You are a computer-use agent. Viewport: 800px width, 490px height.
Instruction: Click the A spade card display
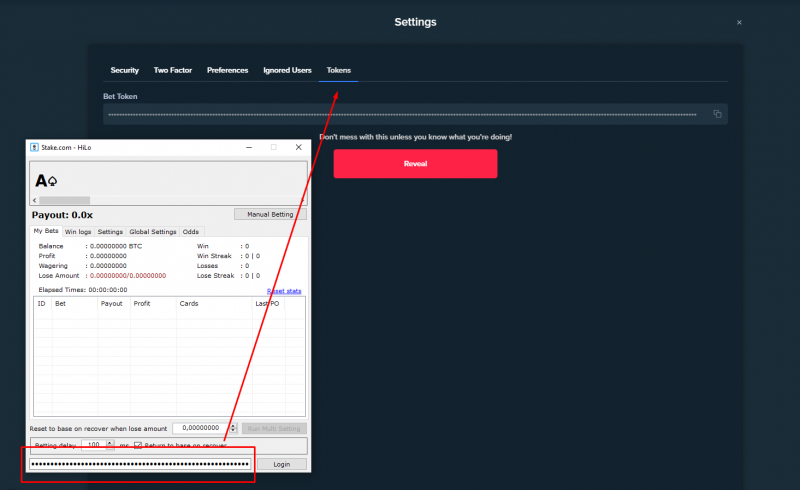[x=46, y=181]
